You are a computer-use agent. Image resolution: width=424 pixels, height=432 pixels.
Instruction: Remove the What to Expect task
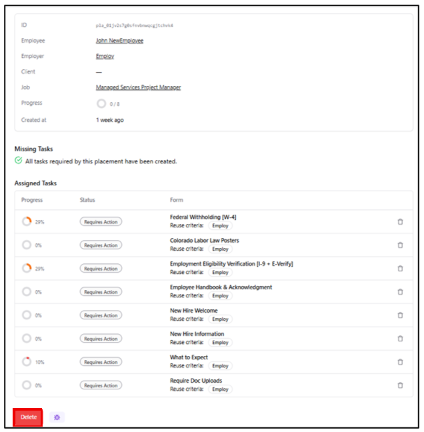pos(400,362)
